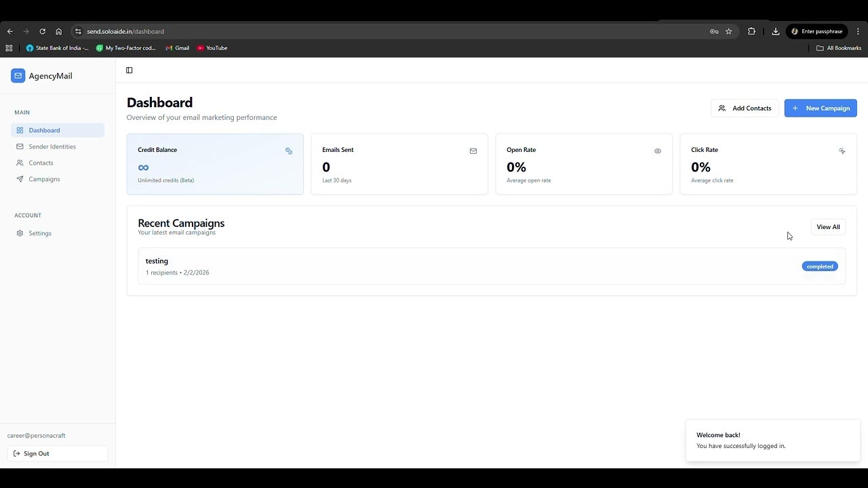Click the Click Rate cursor icon
The height and width of the screenshot is (488, 868).
[842, 151]
